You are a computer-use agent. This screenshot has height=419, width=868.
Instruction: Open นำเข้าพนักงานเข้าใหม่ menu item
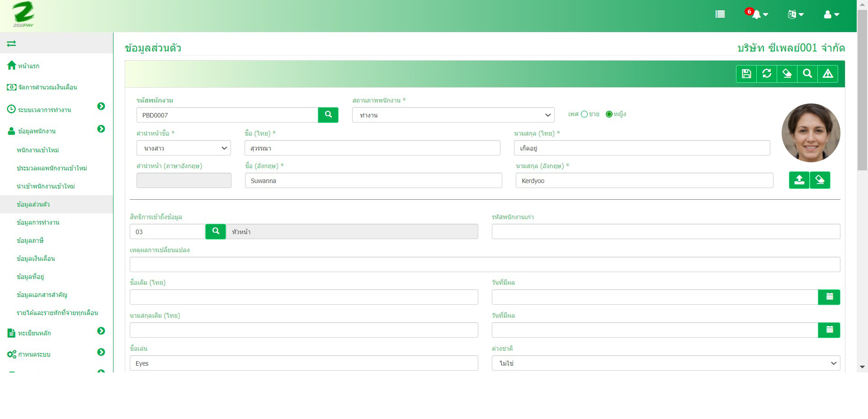pos(46,186)
